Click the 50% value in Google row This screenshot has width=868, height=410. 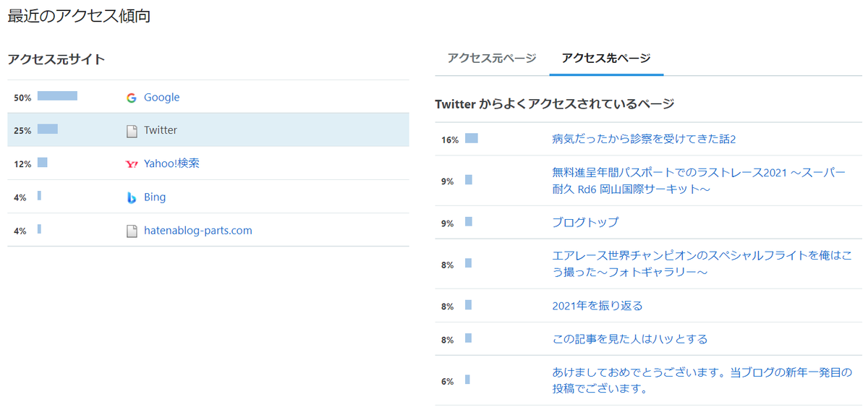pyautogui.click(x=22, y=98)
